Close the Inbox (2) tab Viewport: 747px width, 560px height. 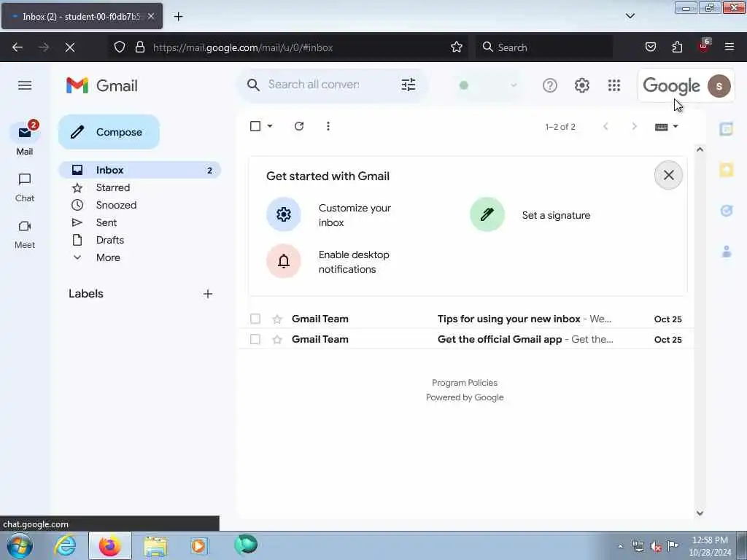pyautogui.click(x=151, y=16)
